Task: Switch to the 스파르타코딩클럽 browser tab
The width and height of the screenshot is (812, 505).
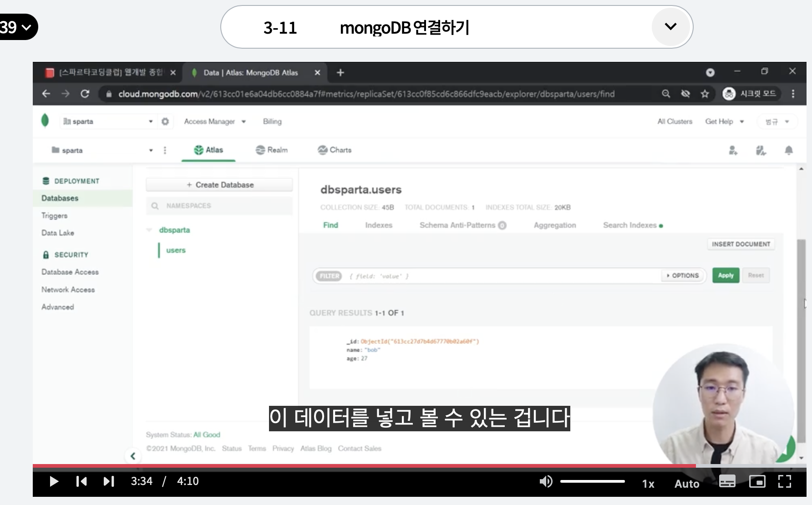Action: [111, 72]
